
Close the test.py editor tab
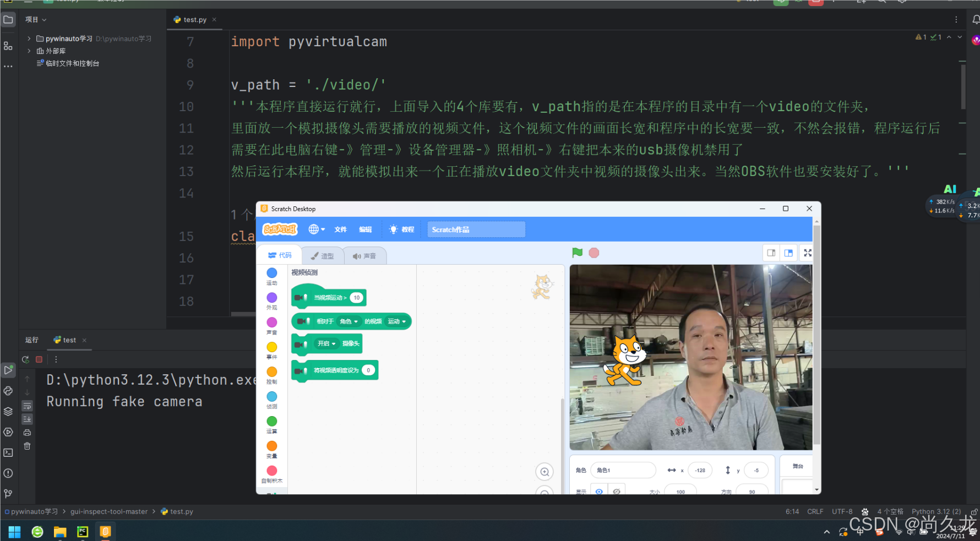coord(214,19)
